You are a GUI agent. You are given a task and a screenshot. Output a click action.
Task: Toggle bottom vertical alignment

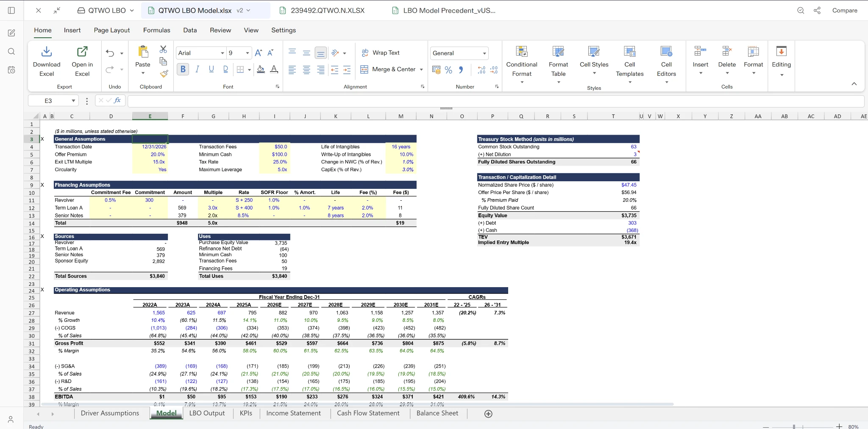click(x=321, y=53)
